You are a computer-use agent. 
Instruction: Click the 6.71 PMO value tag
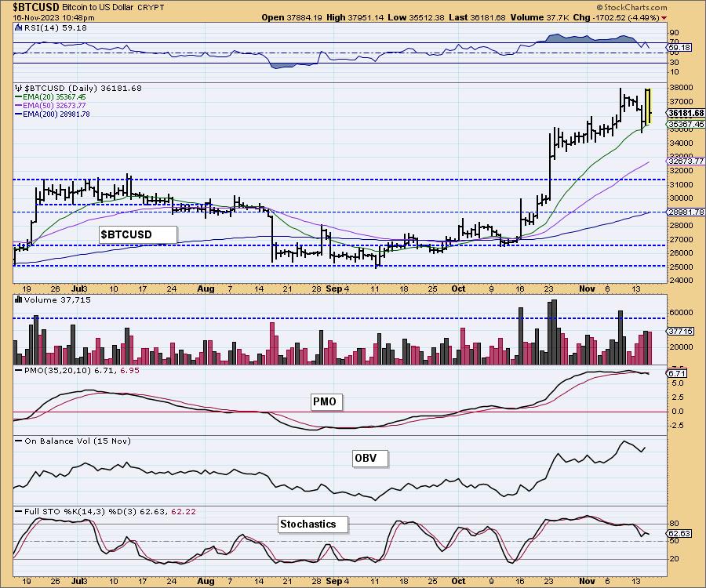pyautogui.click(x=676, y=373)
